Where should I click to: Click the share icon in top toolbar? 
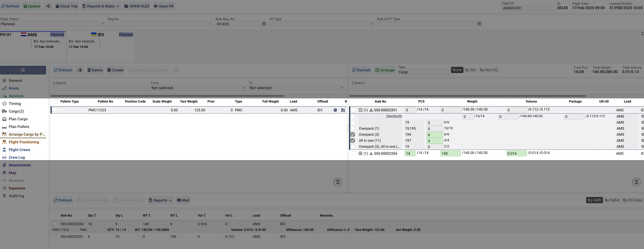point(48,6)
